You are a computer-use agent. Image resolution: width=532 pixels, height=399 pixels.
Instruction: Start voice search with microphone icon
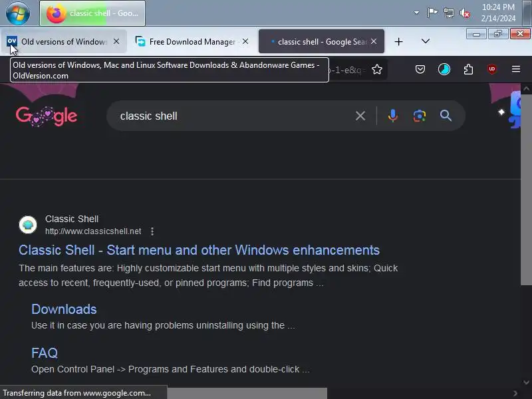392,116
